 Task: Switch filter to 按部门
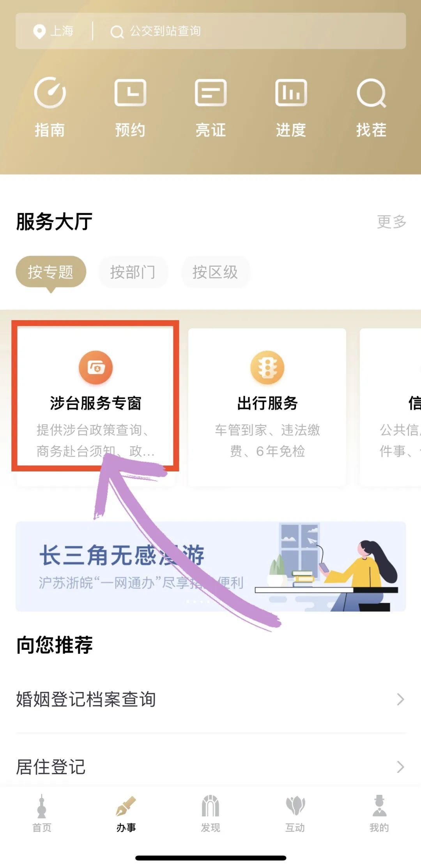133,272
